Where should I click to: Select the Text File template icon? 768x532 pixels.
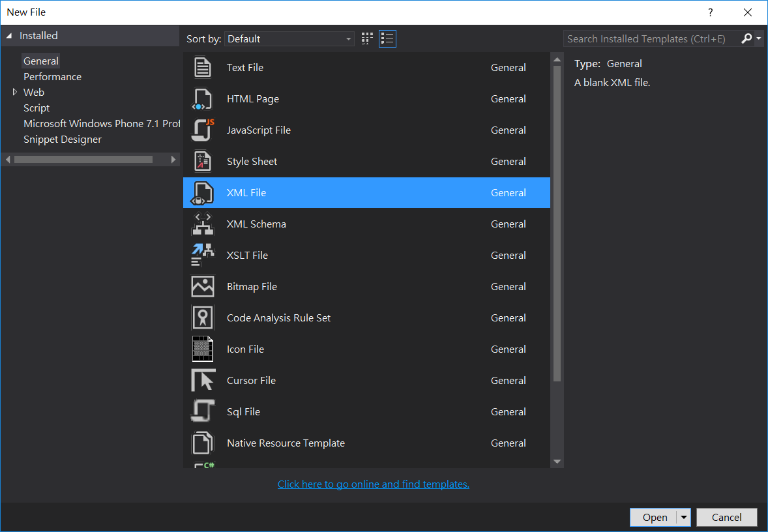(x=202, y=68)
